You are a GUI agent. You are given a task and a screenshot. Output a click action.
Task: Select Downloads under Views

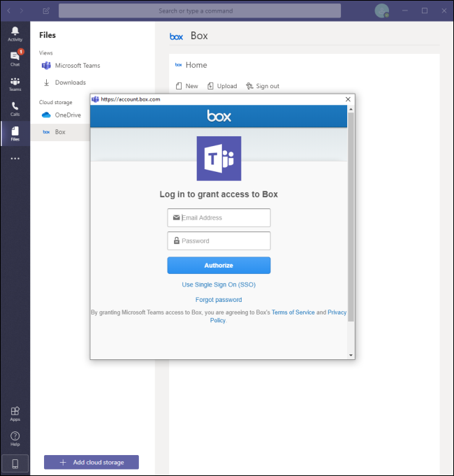[70, 82]
